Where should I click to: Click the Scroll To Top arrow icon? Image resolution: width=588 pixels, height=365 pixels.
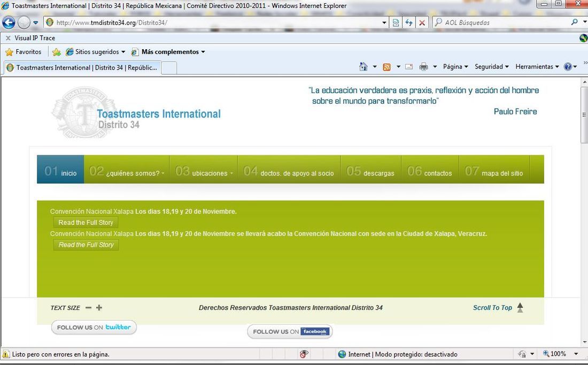(520, 308)
